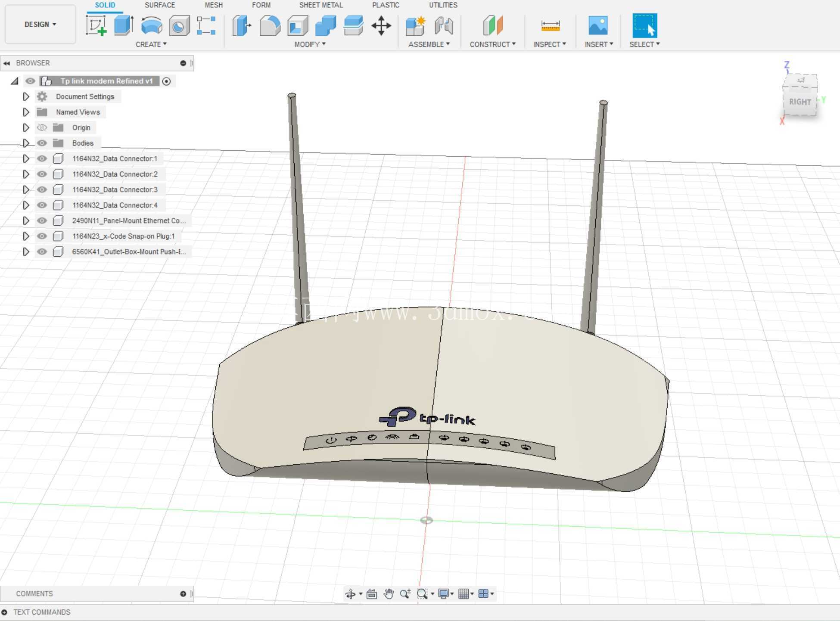
Task: Select the Insert Image icon
Action: coord(598,25)
